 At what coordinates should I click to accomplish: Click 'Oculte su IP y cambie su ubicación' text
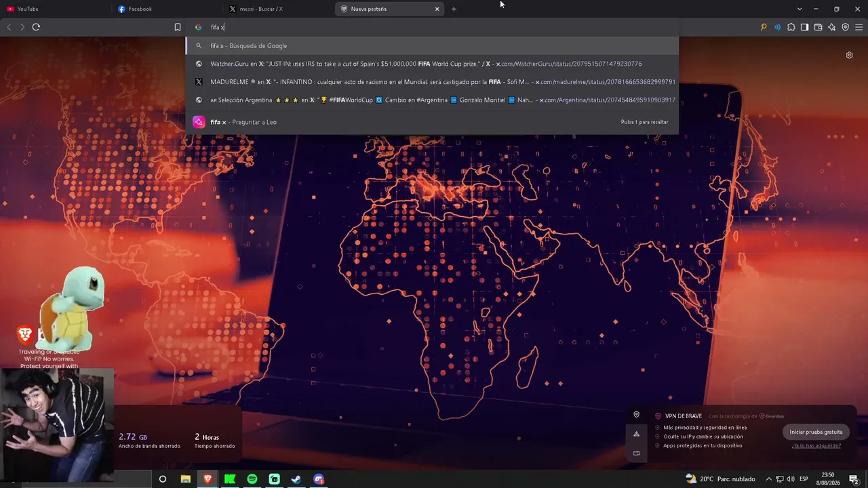pyautogui.click(x=703, y=436)
